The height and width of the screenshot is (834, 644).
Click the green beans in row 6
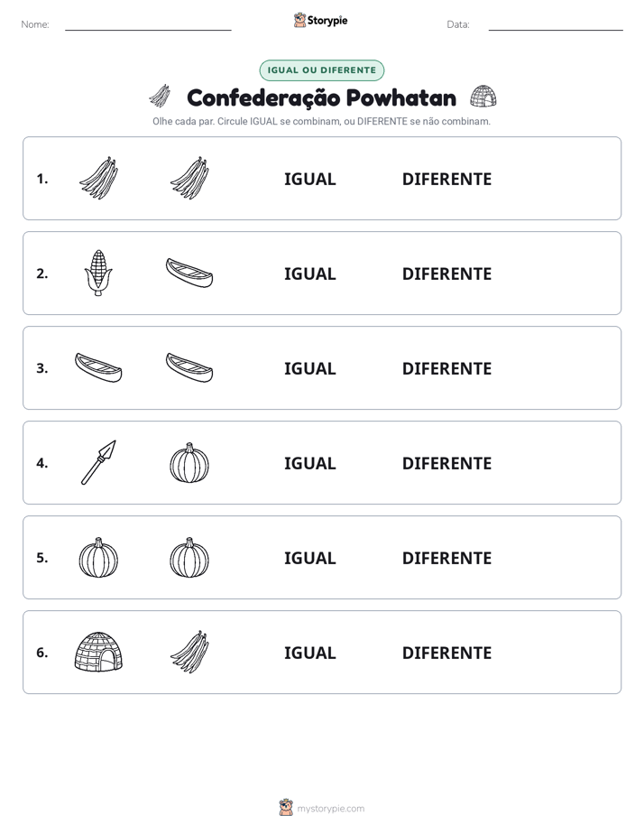(x=189, y=652)
